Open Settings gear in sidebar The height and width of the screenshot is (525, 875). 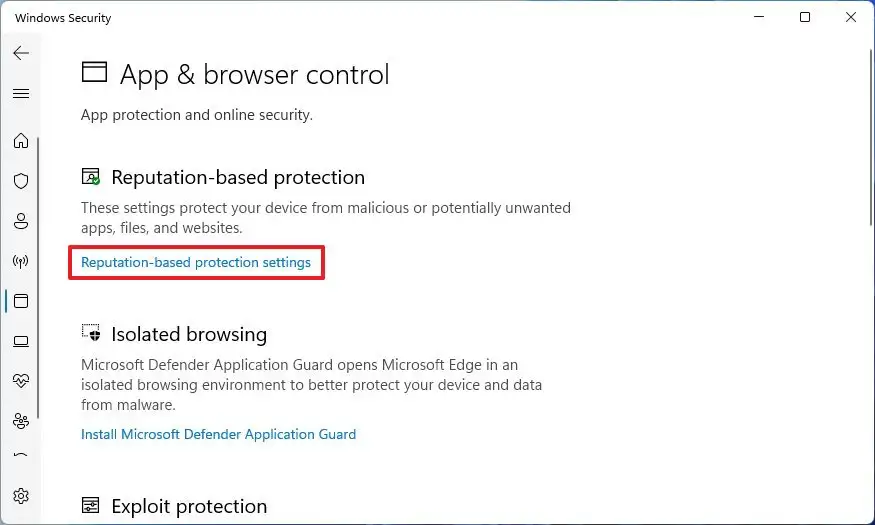tap(21, 496)
